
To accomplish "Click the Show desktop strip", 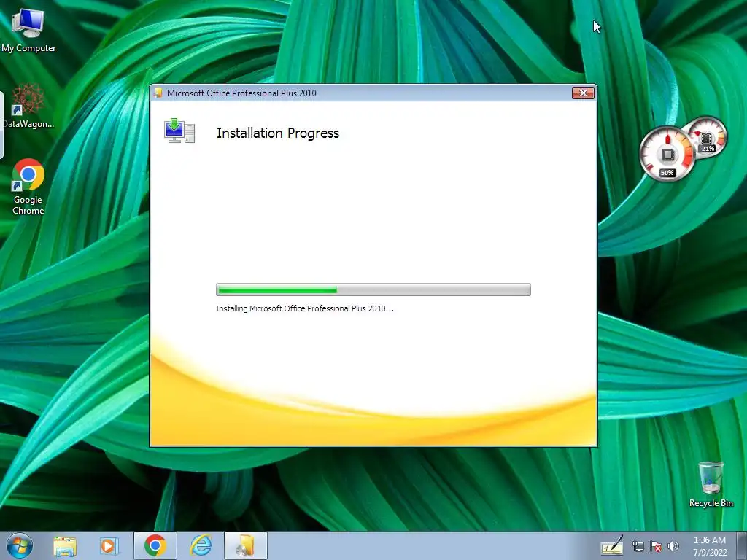I will point(742,545).
